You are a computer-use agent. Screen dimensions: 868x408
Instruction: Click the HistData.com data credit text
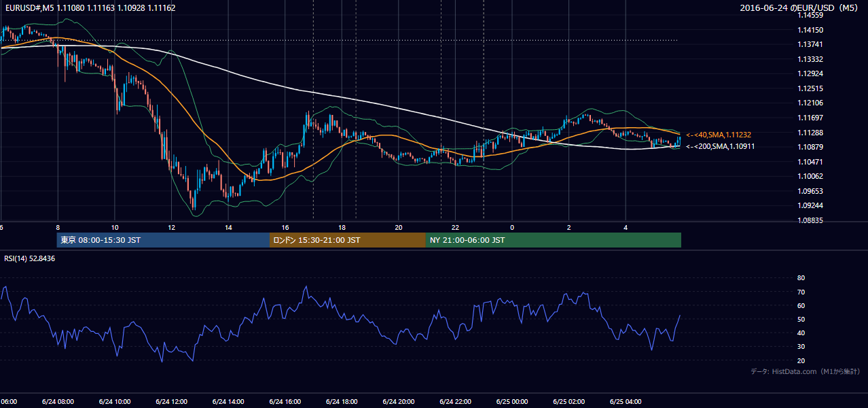coord(806,371)
